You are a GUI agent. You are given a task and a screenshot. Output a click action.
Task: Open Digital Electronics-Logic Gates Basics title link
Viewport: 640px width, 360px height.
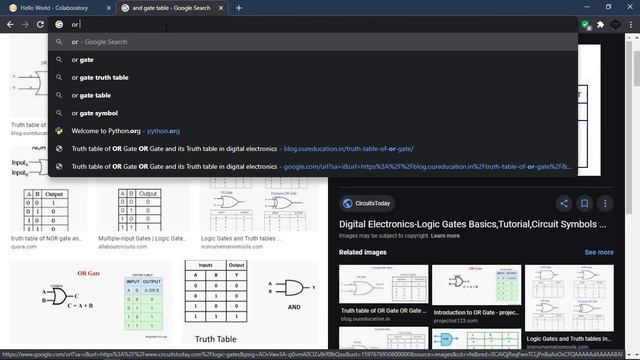[x=472, y=224]
